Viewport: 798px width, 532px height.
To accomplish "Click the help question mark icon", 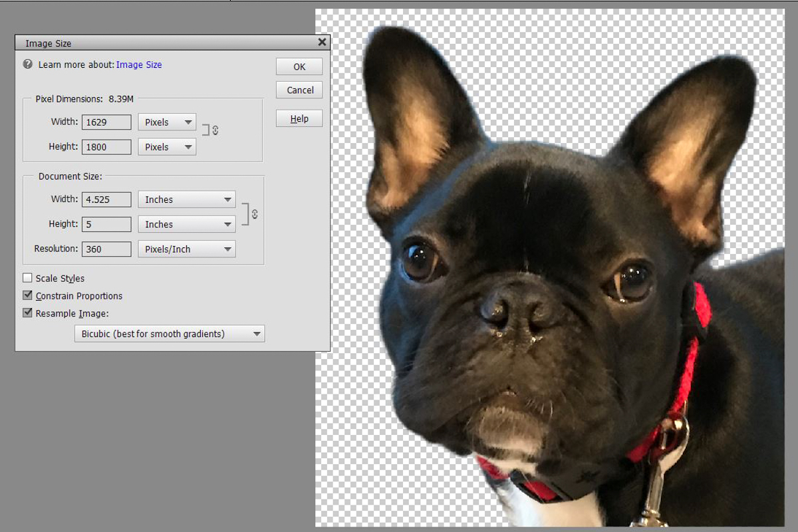I will click(x=27, y=65).
